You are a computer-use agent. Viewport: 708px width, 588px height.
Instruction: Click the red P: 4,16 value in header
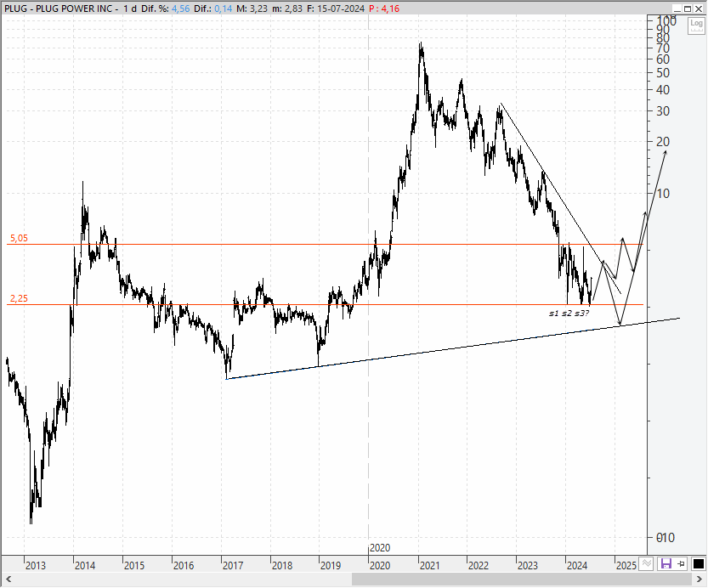pos(384,8)
